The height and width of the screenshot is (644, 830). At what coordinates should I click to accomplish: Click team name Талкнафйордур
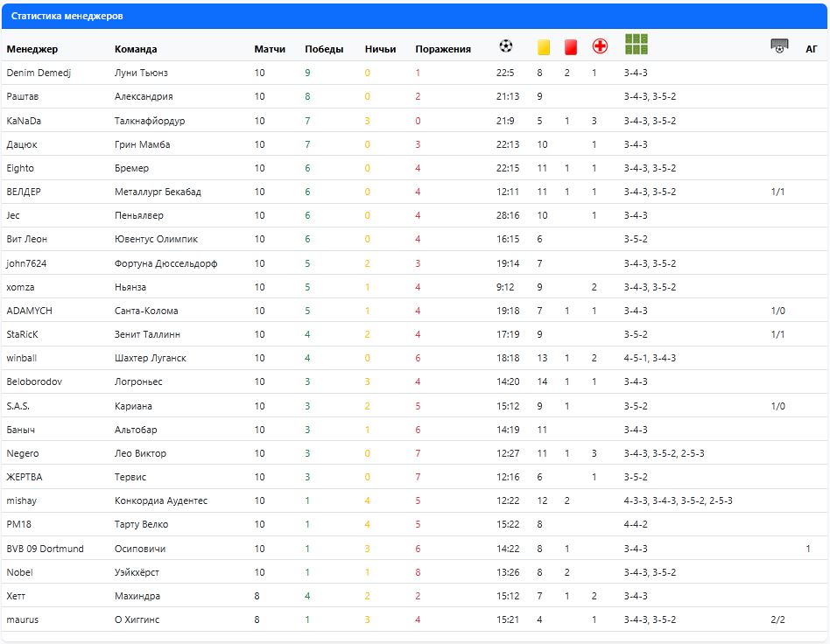150,121
